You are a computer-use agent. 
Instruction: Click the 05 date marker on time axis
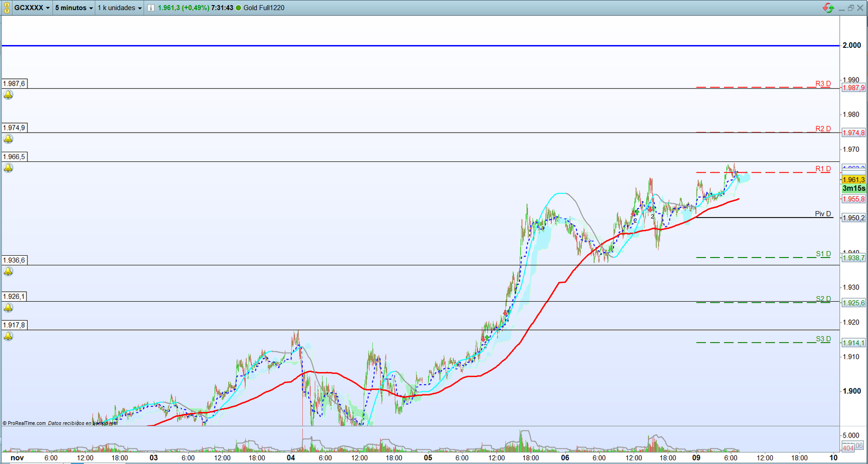coord(428,458)
